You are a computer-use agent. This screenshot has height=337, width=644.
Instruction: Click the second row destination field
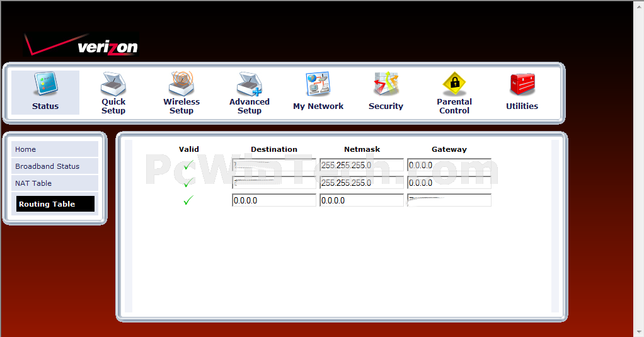coord(274,183)
